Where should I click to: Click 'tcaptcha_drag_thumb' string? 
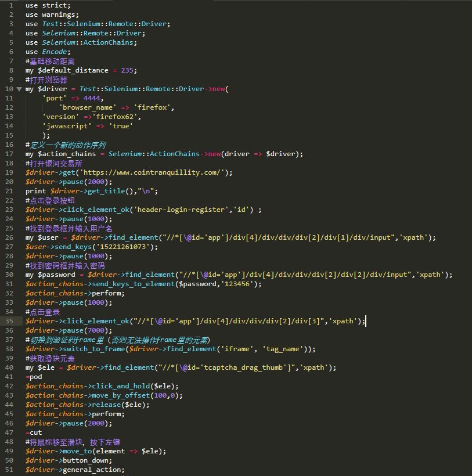pyautogui.click(x=243, y=367)
